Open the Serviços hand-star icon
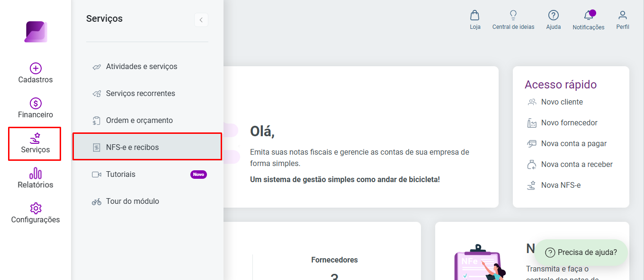644x280 pixels. click(36, 139)
